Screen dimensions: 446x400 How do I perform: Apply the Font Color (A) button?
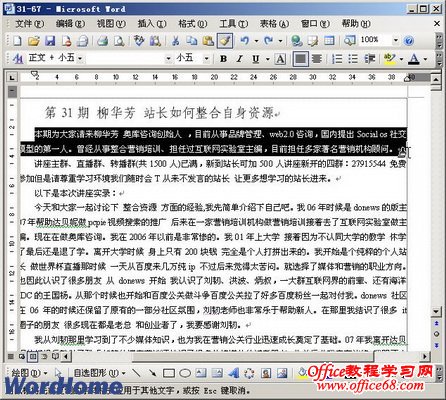414,59
